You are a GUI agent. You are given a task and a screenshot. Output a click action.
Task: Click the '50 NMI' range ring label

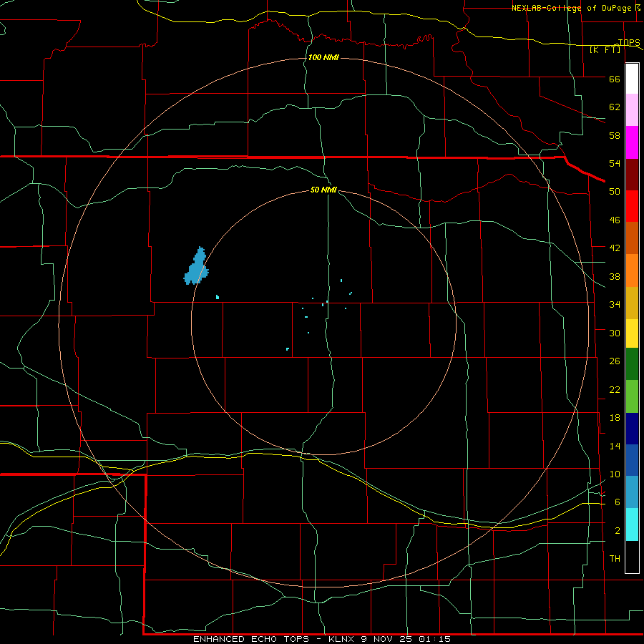(323, 190)
